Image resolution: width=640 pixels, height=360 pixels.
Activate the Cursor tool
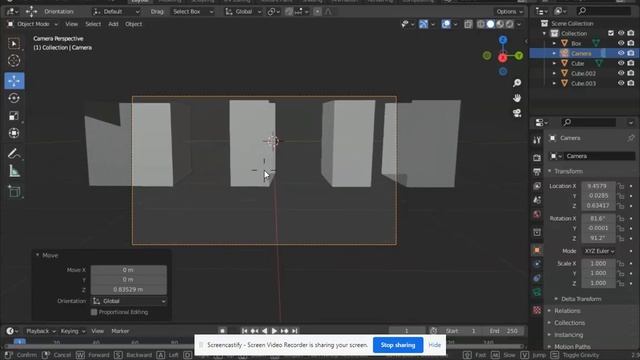click(x=14, y=61)
